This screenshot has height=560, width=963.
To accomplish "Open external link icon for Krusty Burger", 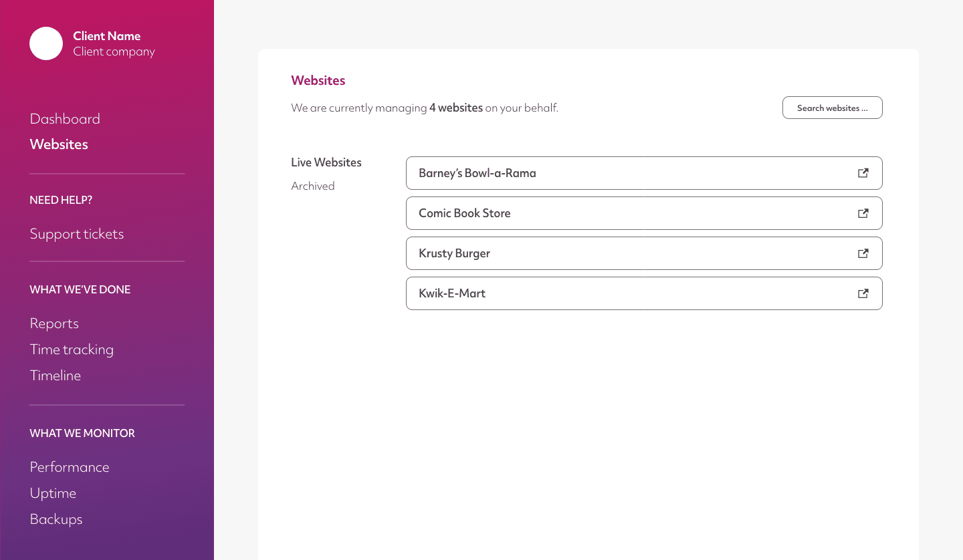I will point(863,253).
